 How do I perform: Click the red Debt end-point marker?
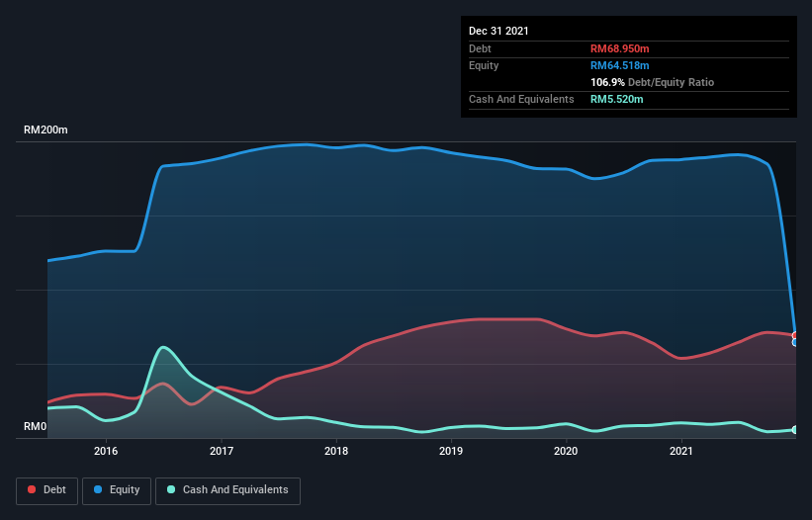pos(795,335)
